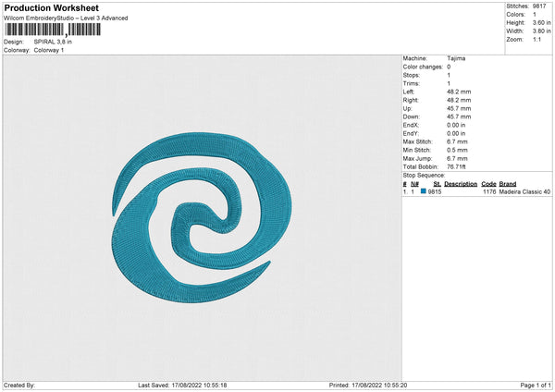Click the "Description" column header
The height and width of the screenshot is (392, 555).
(x=461, y=184)
